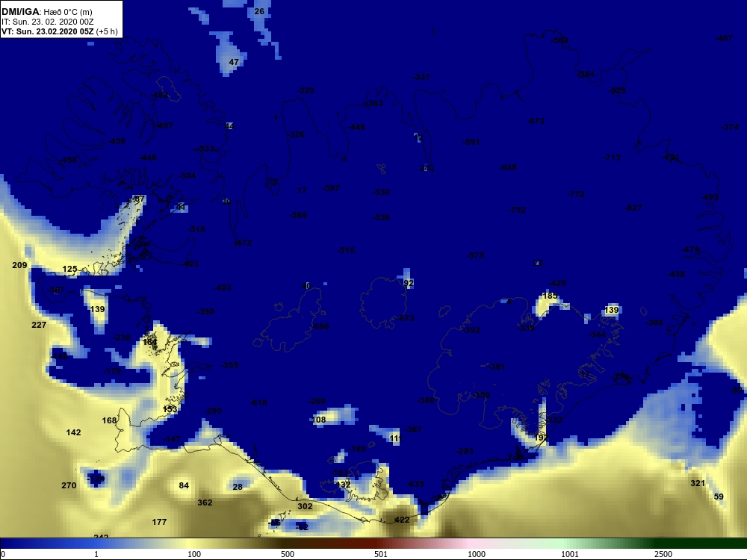
Task: Click the map value 84
Action: 184,486
